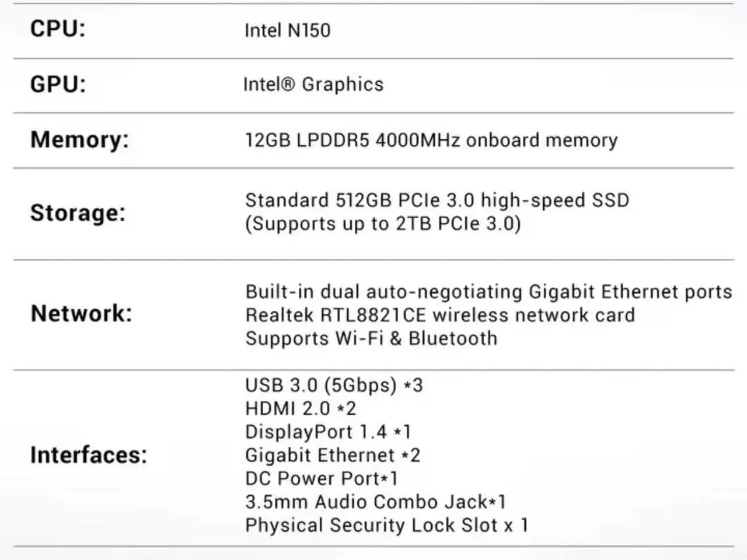Image resolution: width=747 pixels, height=560 pixels.
Task: Select USB 3.0 (5Gbps) *3 entry
Action: click(x=334, y=386)
